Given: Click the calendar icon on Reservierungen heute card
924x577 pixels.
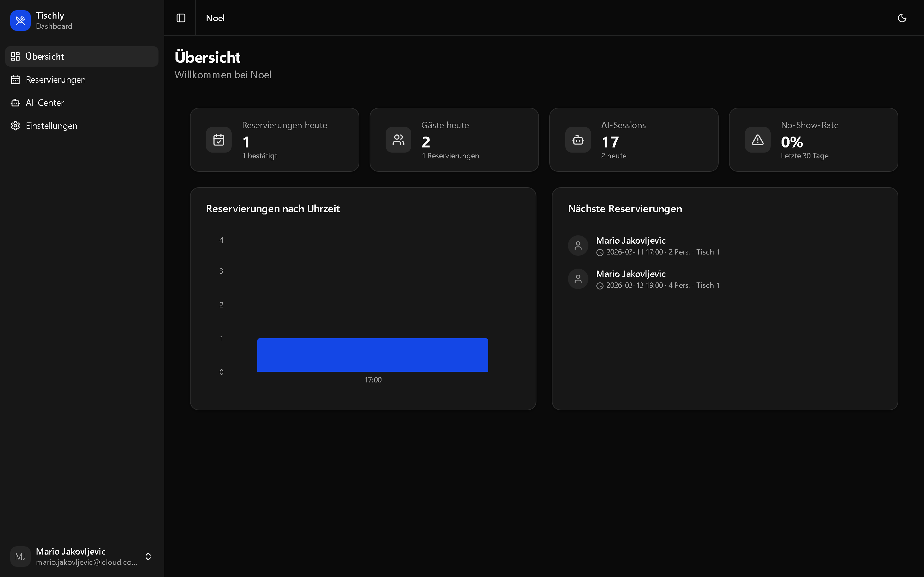Looking at the screenshot, I should 218,140.
